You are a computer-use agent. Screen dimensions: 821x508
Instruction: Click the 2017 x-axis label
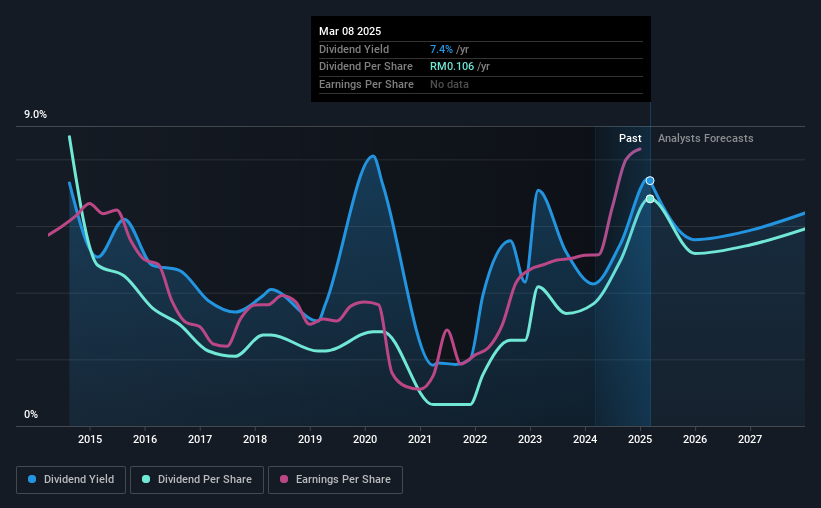(x=200, y=439)
